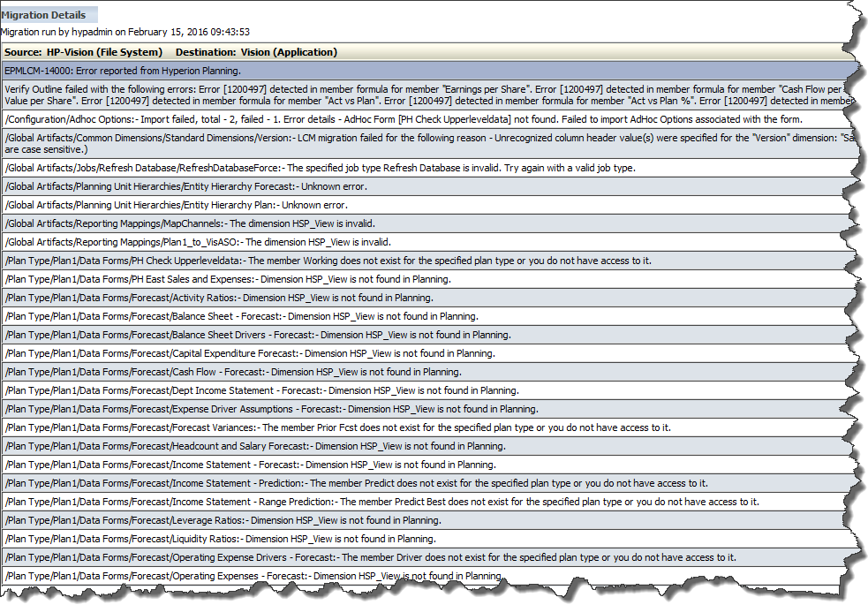The width and height of the screenshot is (868, 605).
Task: Select the Dept Income Statement - Forecast row
Action: [426, 390]
